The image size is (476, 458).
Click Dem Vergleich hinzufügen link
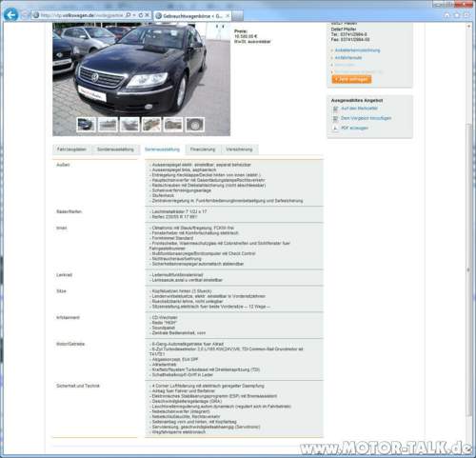(x=366, y=118)
